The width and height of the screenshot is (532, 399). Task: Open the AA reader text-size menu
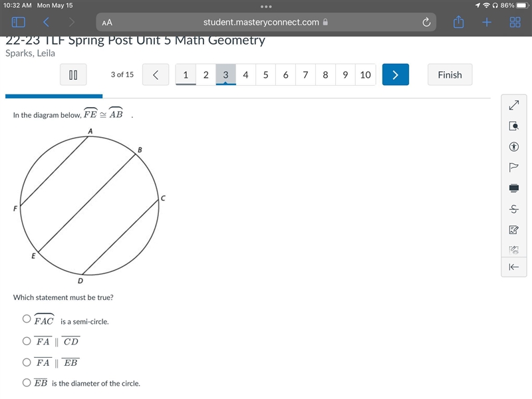pyautogui.click(x=107, y=23)
